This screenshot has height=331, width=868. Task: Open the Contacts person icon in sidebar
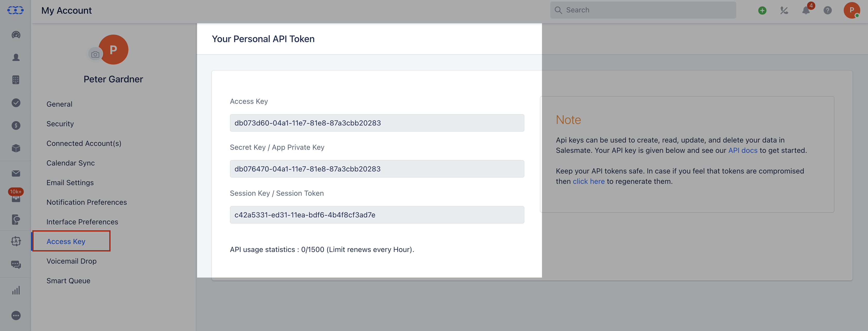[16, 57]
